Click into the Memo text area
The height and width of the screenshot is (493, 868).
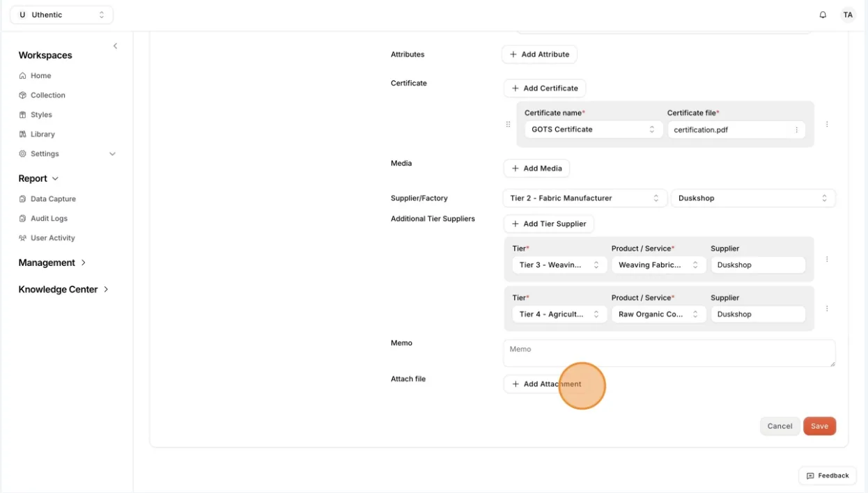pos(669,353)
